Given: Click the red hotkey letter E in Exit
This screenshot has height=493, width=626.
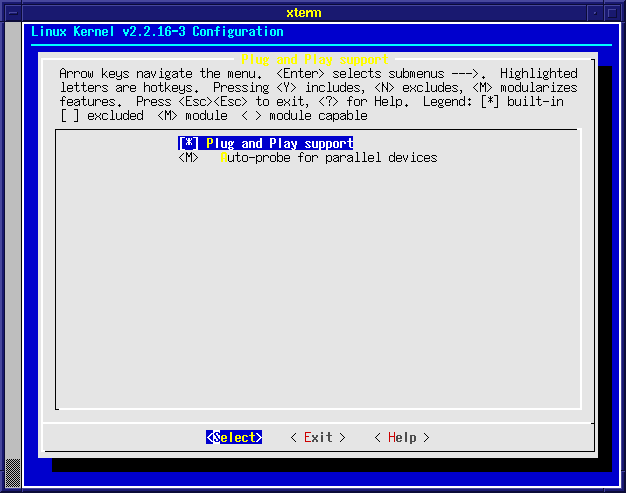Looking at the screenshot, I should pos(307,438).
